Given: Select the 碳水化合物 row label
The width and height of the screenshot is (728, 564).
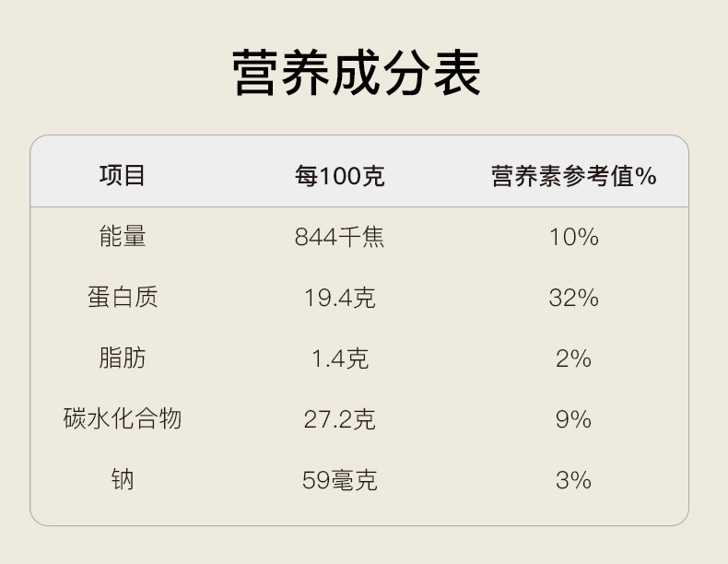Looking at the screenshot, I should (123, 419).
